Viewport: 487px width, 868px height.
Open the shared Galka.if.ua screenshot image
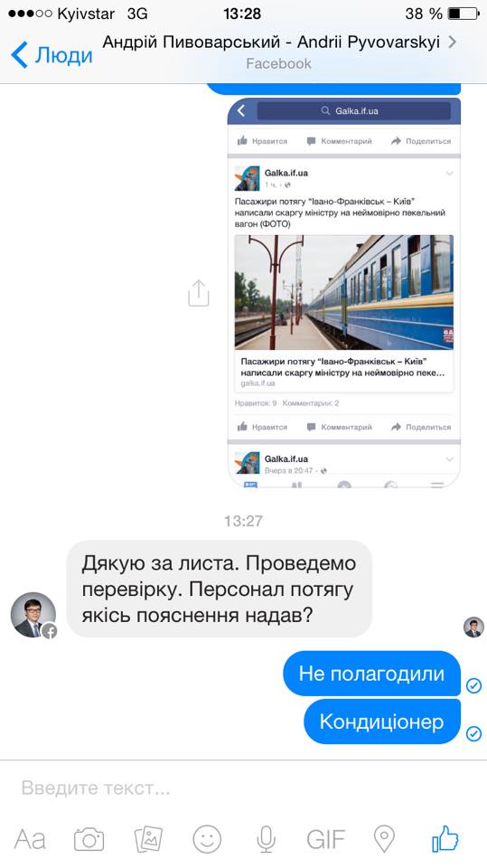pyautogui.click(x=344, y=292)
